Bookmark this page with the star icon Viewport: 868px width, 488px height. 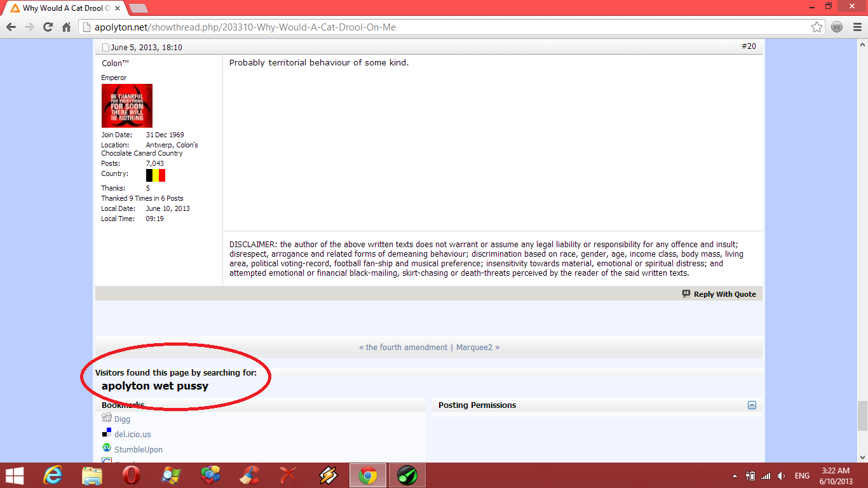[x=817, y=27]
